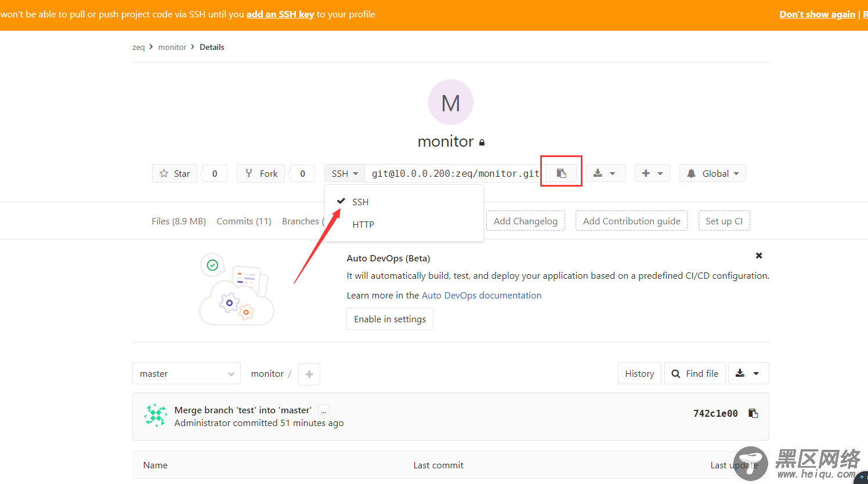Screen dimensions: 868x484
Task: Click plus icon beside repository path
Action: 309,374
